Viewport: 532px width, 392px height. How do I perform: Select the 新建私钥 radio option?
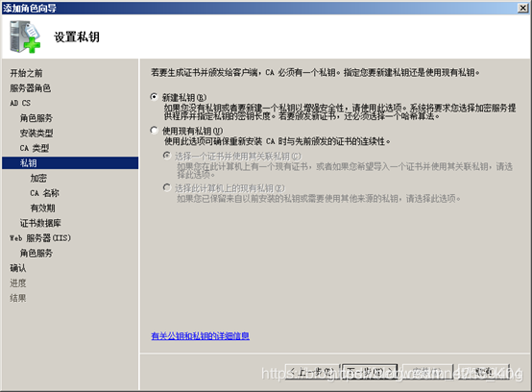154,97
